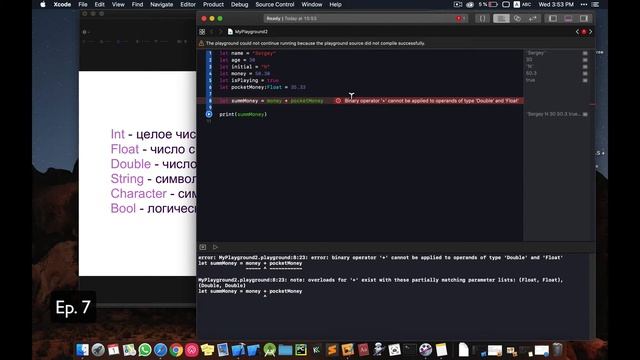Screen dimensions: 640x360
Task: Go back in editor history
Action: (212, 31)
